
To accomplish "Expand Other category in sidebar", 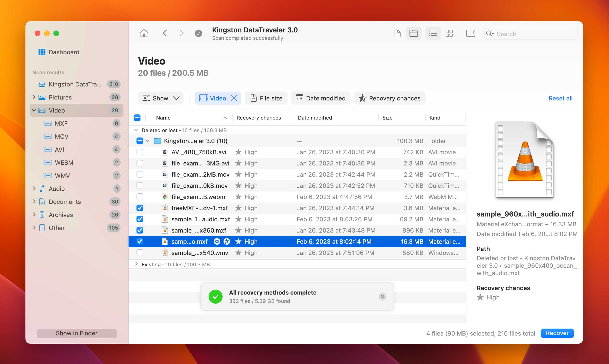I will pos(34,228).
